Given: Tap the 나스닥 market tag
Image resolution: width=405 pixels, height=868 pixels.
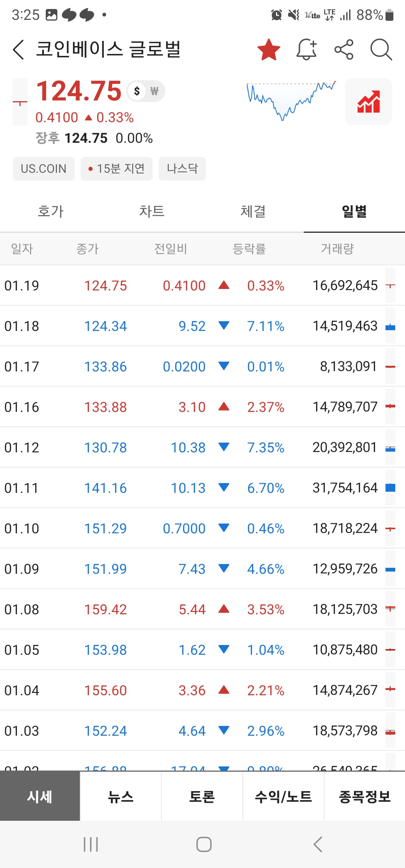Looking at the screenshot, I should pos(182,169).
